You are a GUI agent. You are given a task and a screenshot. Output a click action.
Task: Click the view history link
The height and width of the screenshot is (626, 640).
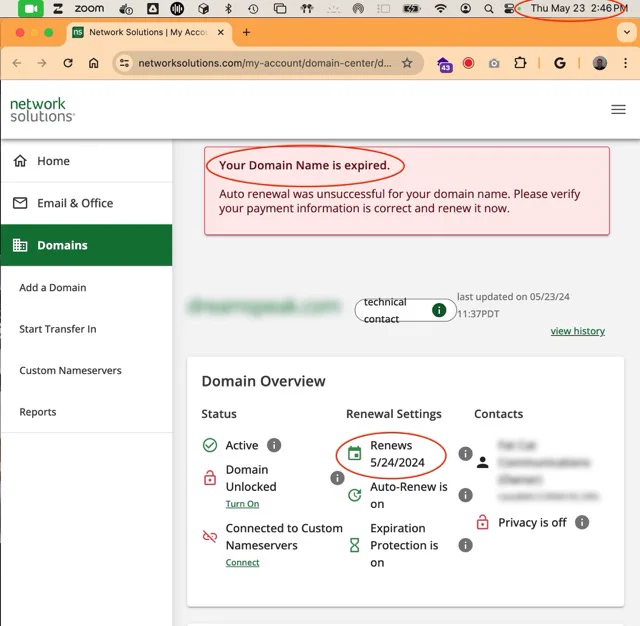pyautogui.click(x=578, y=331)
